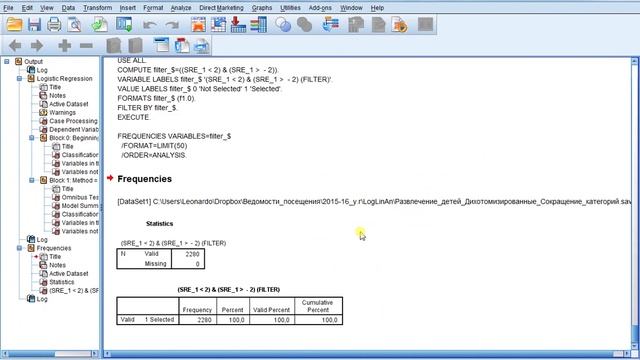The width and height of the screenshot is (640, 360).
Task: Open Print Preview
Action: [x=74, y=25]
